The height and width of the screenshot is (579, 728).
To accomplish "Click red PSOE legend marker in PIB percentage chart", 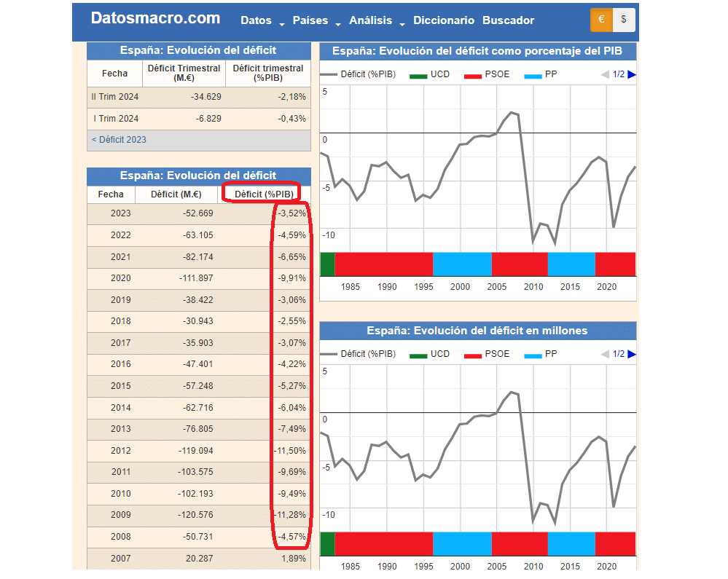I will 473,75.
